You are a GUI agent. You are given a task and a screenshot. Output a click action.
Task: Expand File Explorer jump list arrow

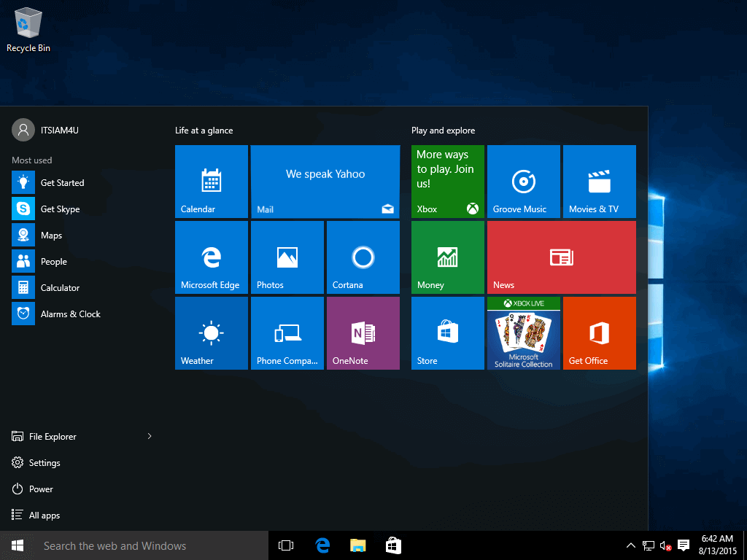click(x=150, y=436)
